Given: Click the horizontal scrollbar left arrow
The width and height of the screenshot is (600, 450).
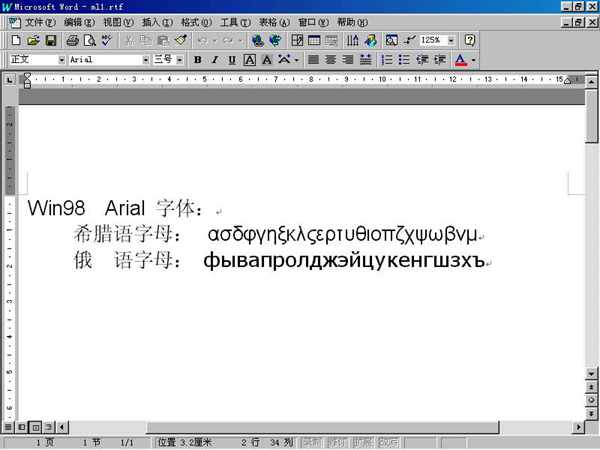Looking at the screenshot, I should click(x=62, y=426).
